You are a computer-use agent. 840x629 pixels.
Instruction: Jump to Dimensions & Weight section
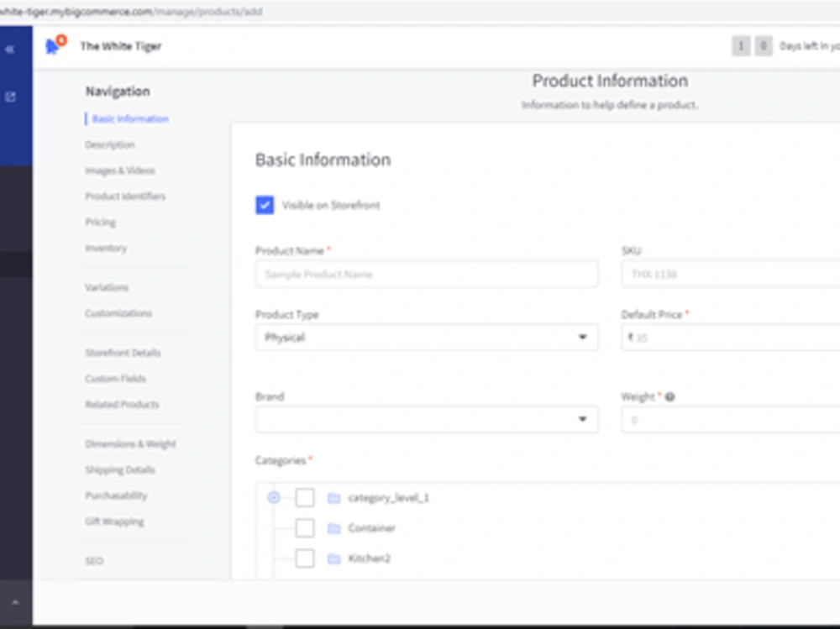(131, 444)
